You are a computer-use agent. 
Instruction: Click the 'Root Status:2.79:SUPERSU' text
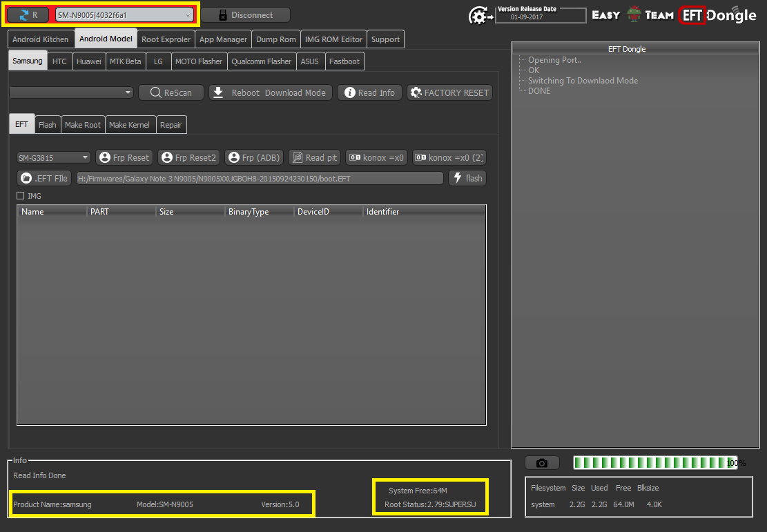pos(430,504)
